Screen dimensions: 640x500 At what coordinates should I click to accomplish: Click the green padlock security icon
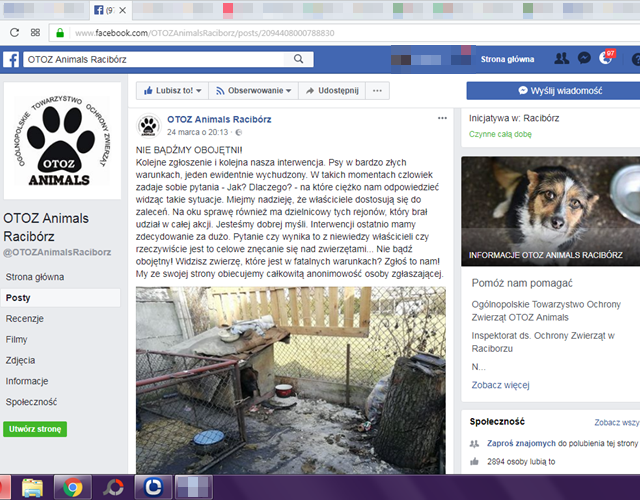click(x=60, y=33)
